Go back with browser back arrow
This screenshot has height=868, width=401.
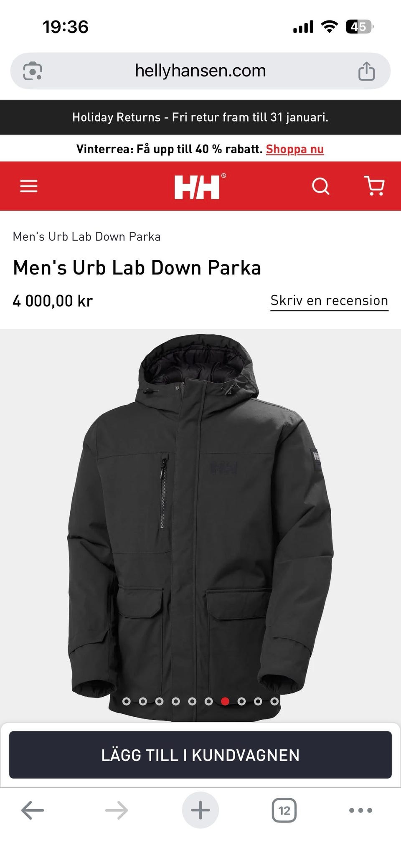point(33,810)
